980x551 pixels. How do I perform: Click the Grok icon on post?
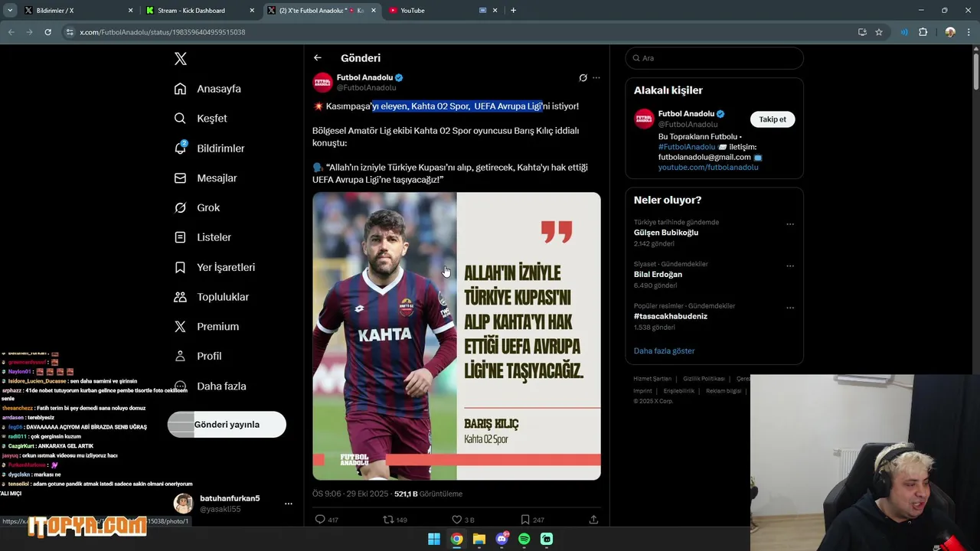pos(583,78)
